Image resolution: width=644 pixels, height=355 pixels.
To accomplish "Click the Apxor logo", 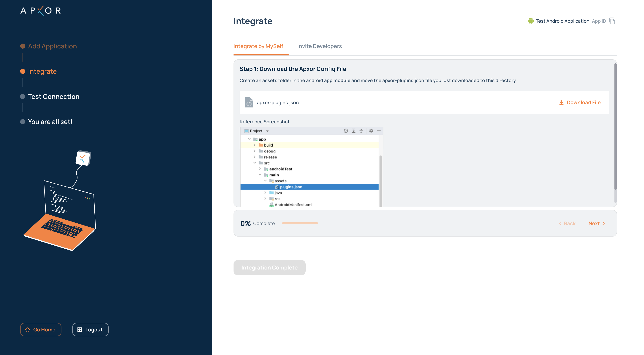I will pyautogui.click(x=41, y=10).
